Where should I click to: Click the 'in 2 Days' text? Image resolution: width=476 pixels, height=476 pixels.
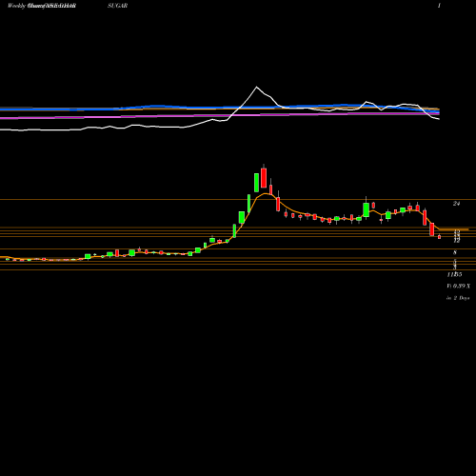click(458, 298)
